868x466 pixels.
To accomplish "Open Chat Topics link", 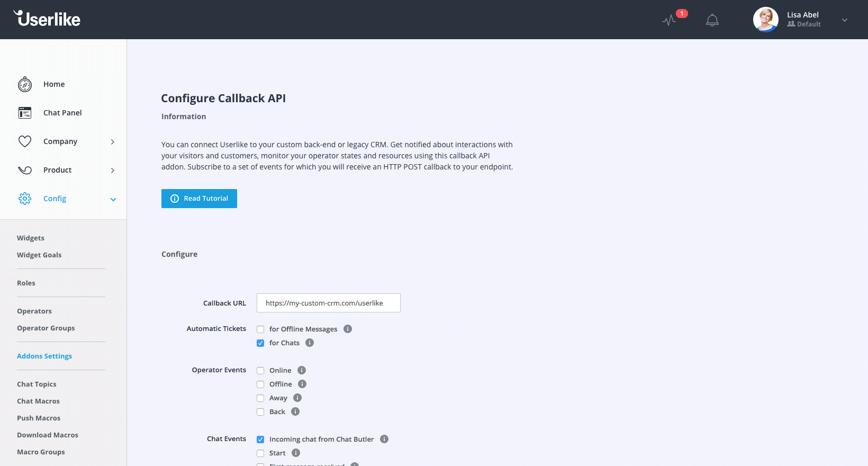I will click(37, 384).
